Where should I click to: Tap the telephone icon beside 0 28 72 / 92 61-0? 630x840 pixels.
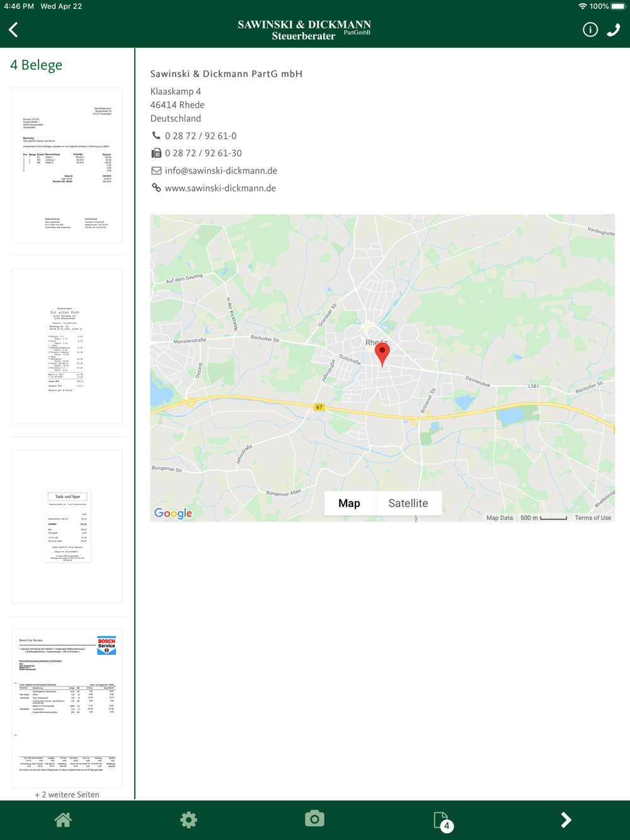tap(156, 135)
